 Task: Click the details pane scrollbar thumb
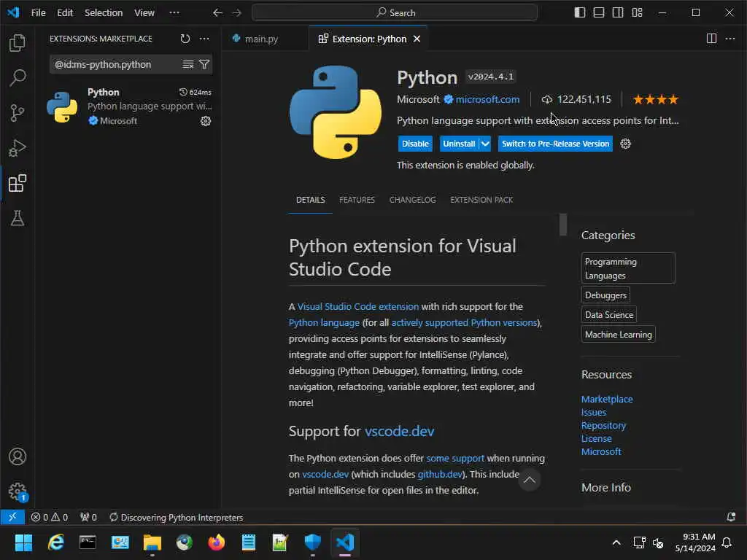(563, 225)
